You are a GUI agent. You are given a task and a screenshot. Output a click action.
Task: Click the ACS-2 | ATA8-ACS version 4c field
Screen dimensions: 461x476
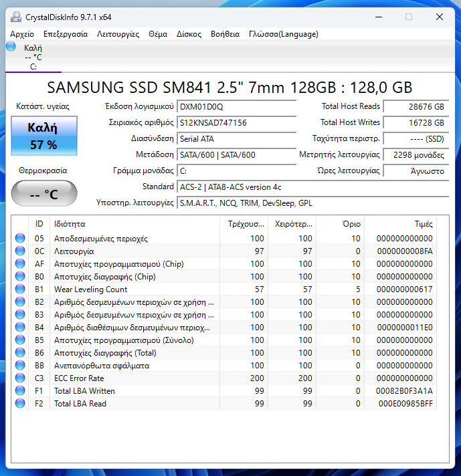pos(312,187)
